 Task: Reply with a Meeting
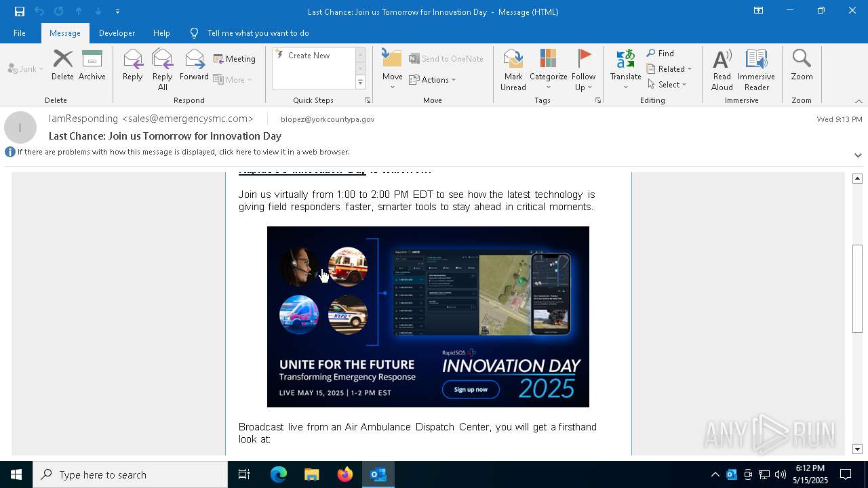(x=235, y=59)
